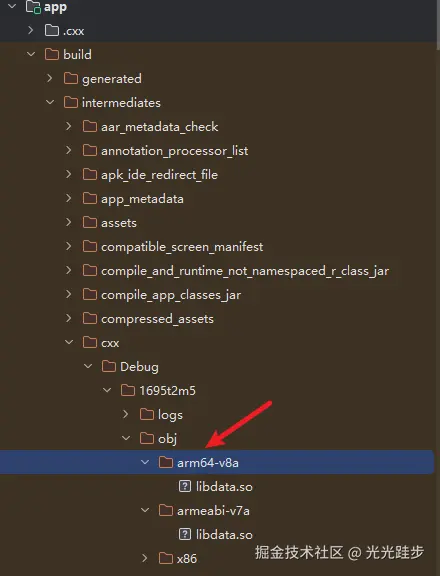The width and height of the screenshot is (440, 576).
Task: Click the .cxx folder icon
Action: coord(52,30)
